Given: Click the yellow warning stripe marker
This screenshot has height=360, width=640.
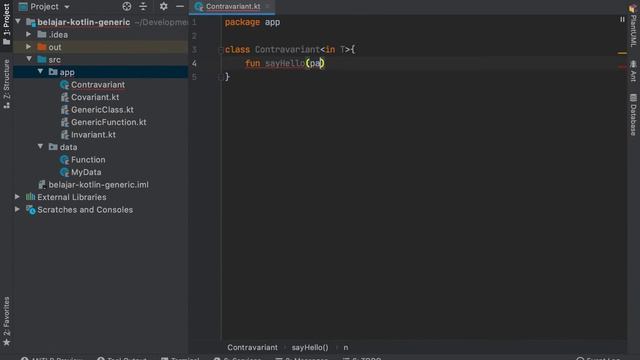Looking at the screenshot, I should (x=622, y=53).
